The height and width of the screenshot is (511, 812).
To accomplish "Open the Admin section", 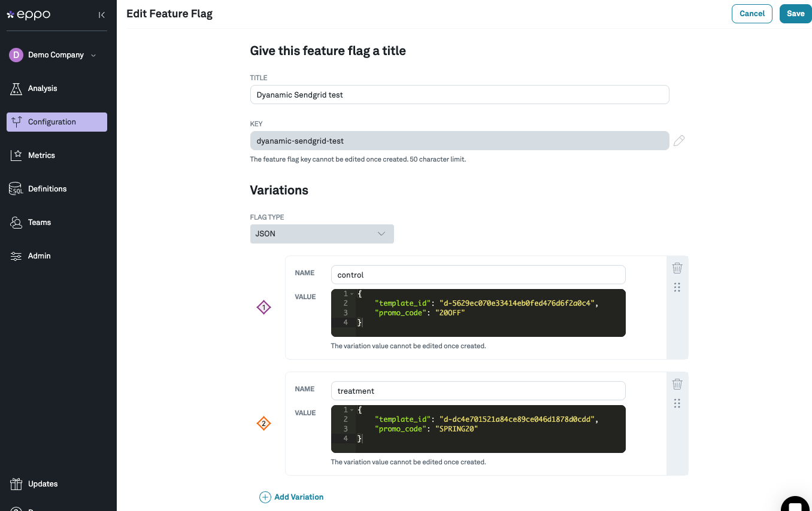I will [16, 255].
